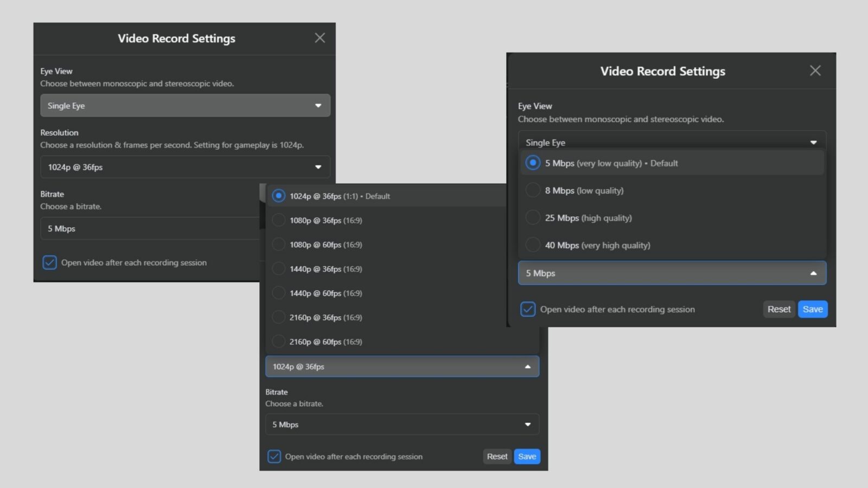The height and width of the screenshot is (488, 868).
Task: Close the dialog showing the bitrate options list
Action: pyautogui.click(x=815, y=70)
